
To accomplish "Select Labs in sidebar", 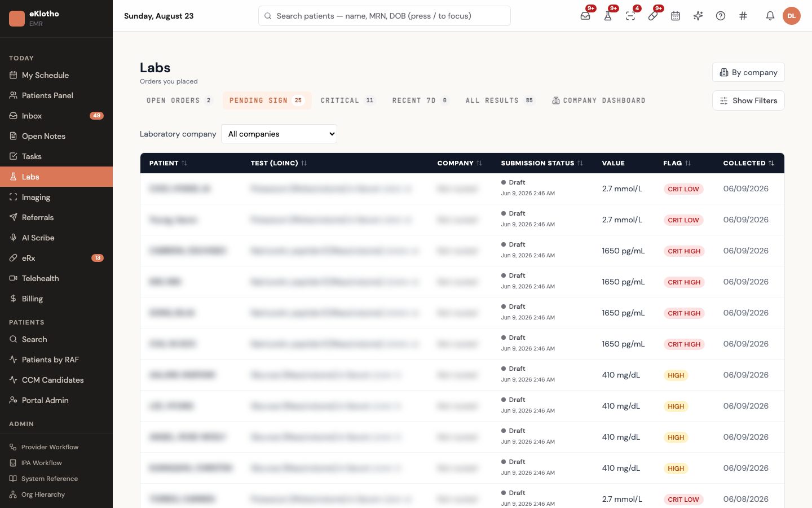I will pyautogui.click(x=56, y=177).
